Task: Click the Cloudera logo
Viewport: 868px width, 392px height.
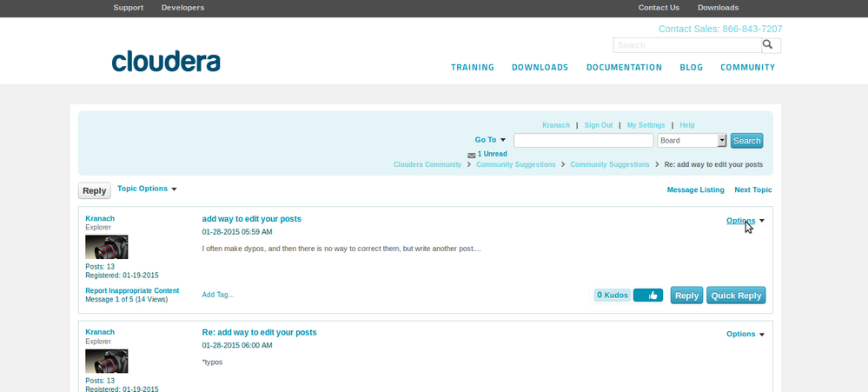Action: pos(166,62)
